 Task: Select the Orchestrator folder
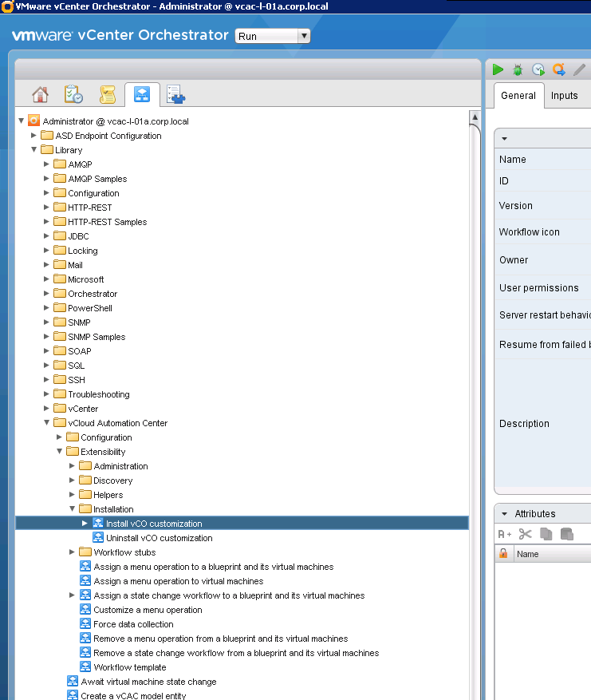coord(93,294)
